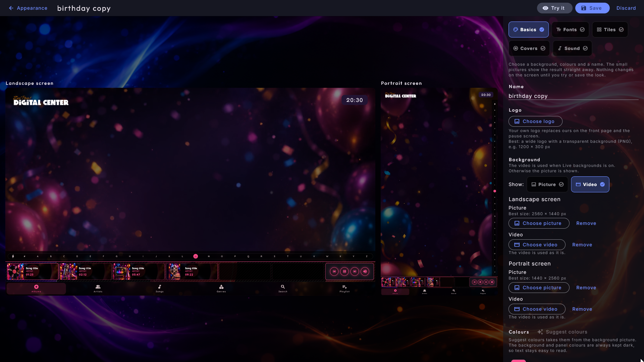Click Suggest colours

[x=562, y=332]
